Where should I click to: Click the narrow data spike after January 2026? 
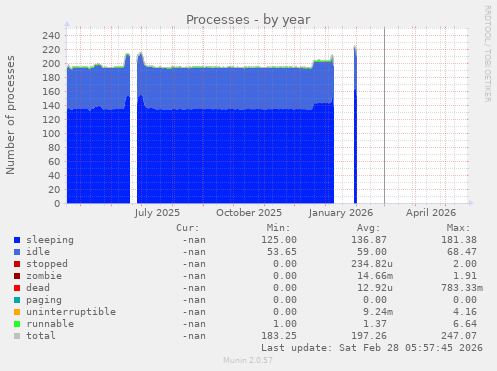coord(355,125)
